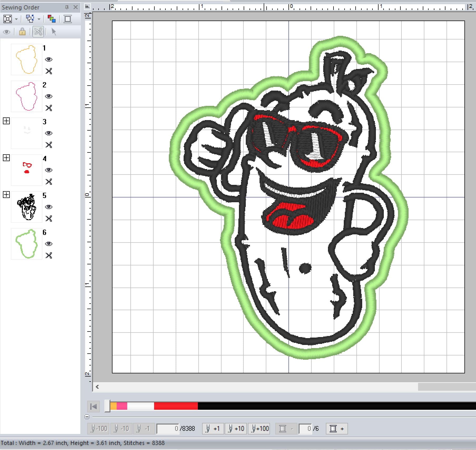The width and height of the screenshot is (476, 450).
Task: Select sewing order thumbnail 4 (red parts)
Action: pyautogui.click(x=27, y=170)
